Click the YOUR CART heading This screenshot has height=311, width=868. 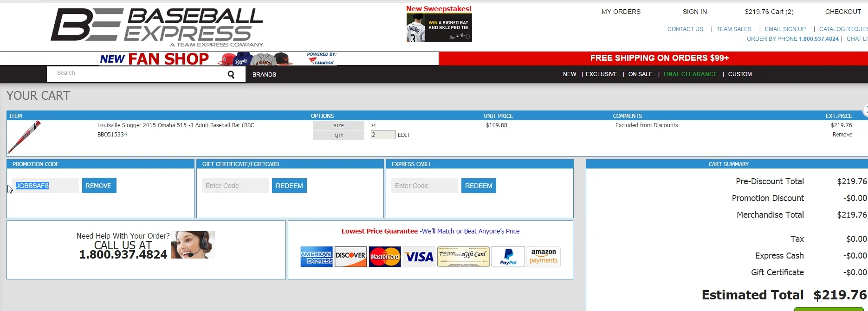coord(38,96)
